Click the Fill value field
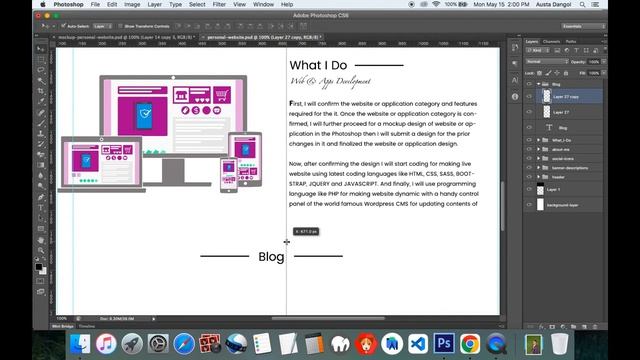This screenshot has width=640, height=360. [594, 73]
